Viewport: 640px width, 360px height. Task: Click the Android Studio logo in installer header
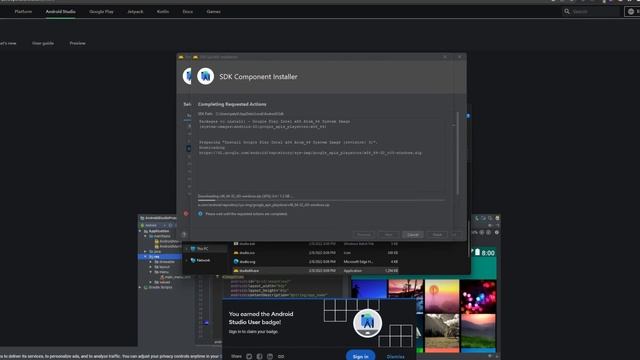coord(206,76)
